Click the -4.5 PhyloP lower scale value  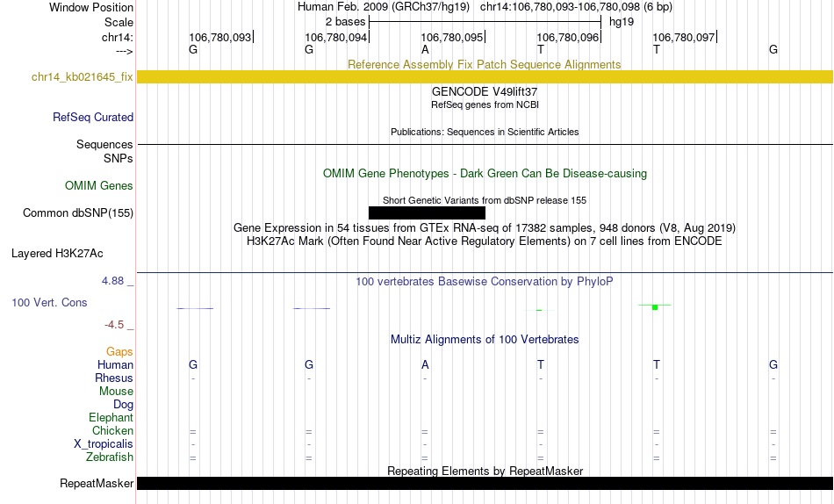pyautogui.click(x=114, y=325)
